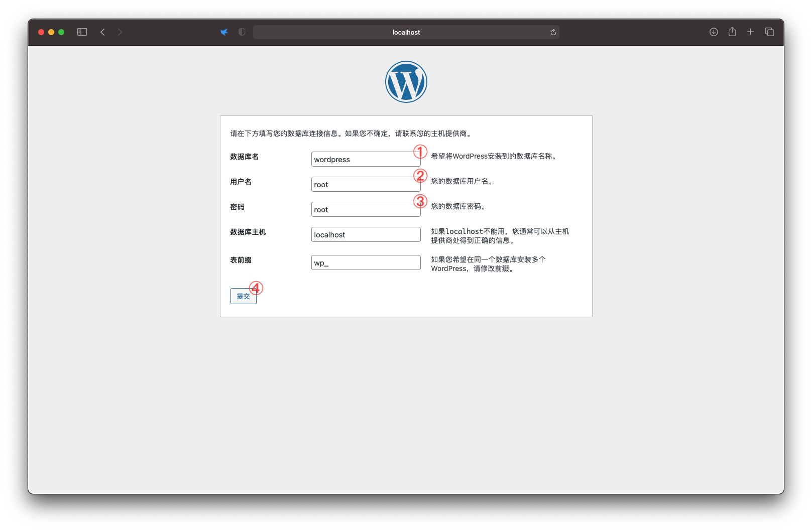Open the privacy shield report icon
The width and height of the screenshot is (812, 531).
click(x=242, y=32)
